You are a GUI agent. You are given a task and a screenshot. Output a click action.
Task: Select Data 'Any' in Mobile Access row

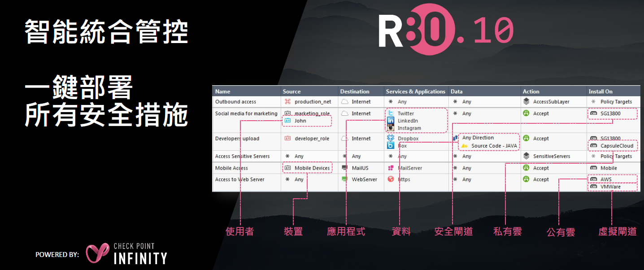click(467, 168)
